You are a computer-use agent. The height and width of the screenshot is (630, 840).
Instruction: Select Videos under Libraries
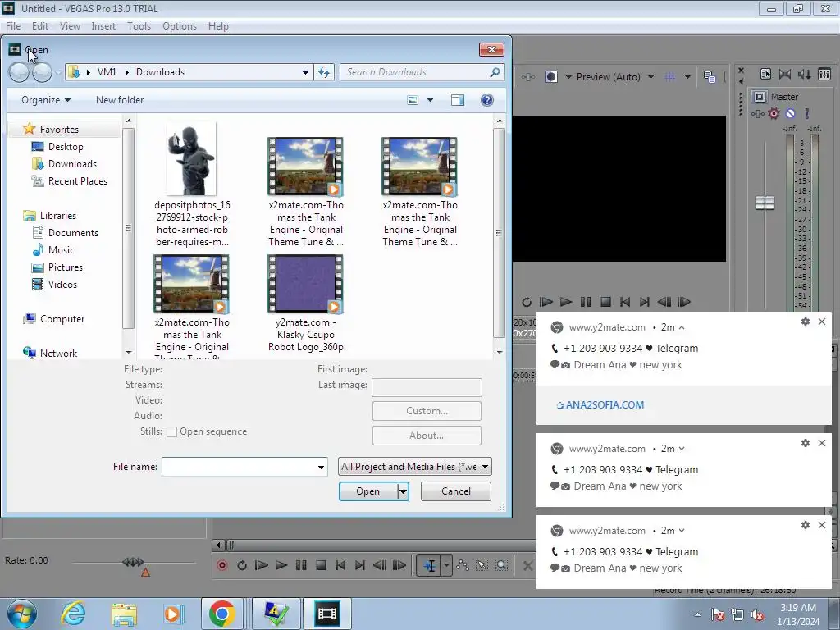pyautogui.click(x=62, y=285)
